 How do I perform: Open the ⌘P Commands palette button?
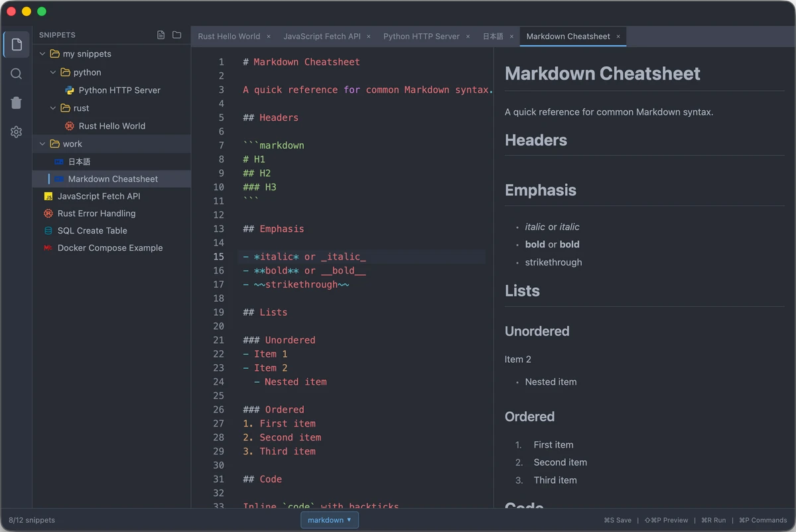(x=763, y=521)
